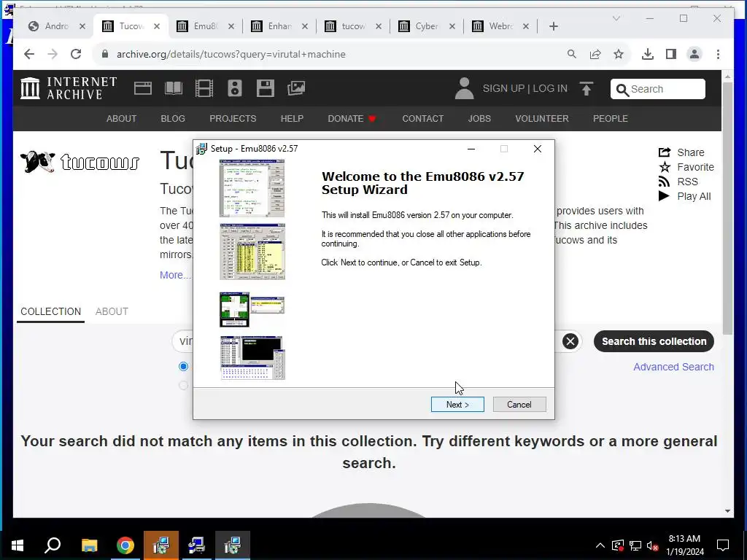Open the HELP nav link

pos(292,119)
